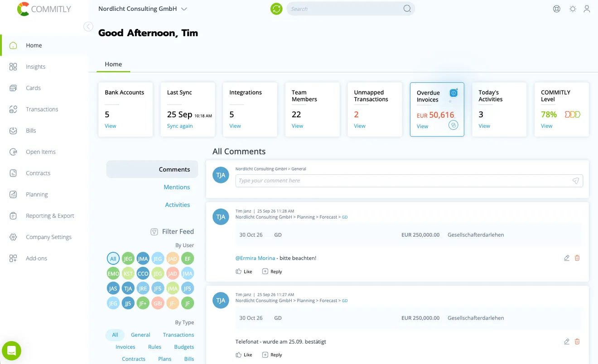
Task: Open the help lifebuoy icon
Action: pos(557,9)
